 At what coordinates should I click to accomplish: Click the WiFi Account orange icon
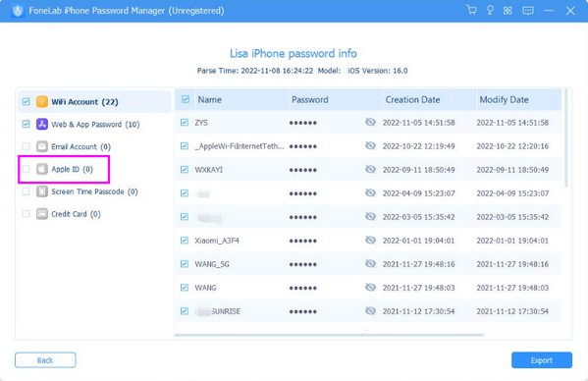coord(42,101)
